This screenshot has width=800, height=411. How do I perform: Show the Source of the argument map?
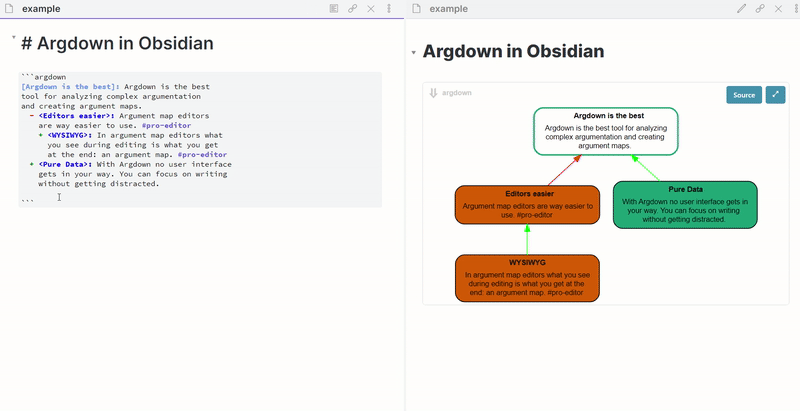click(x=744, y=95)
